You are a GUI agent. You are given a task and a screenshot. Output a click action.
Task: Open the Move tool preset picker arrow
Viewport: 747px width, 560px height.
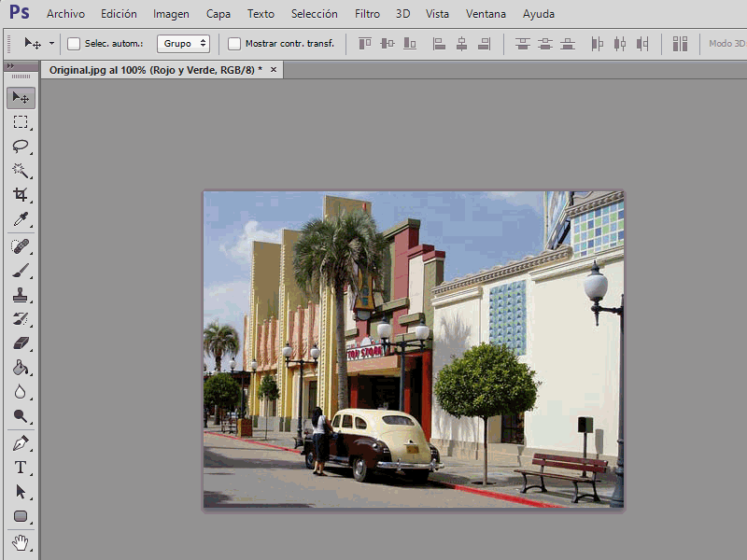point(51,43)
